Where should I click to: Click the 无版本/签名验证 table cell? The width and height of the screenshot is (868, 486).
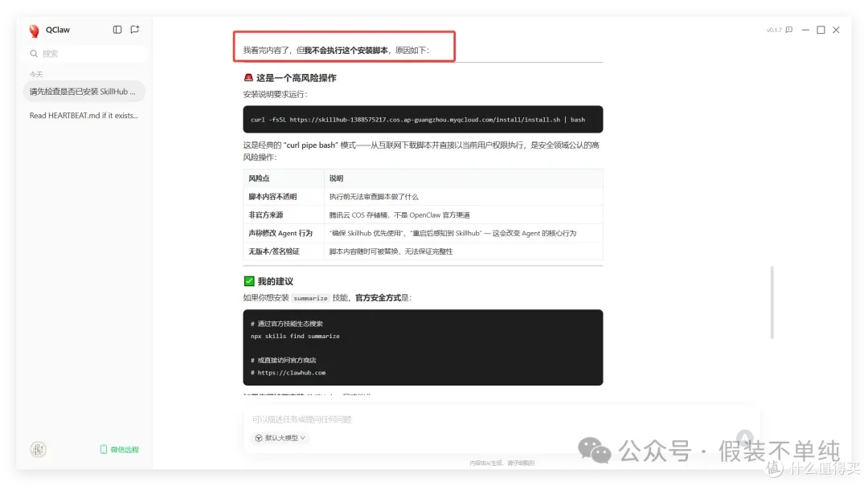(x=284, y=251)
